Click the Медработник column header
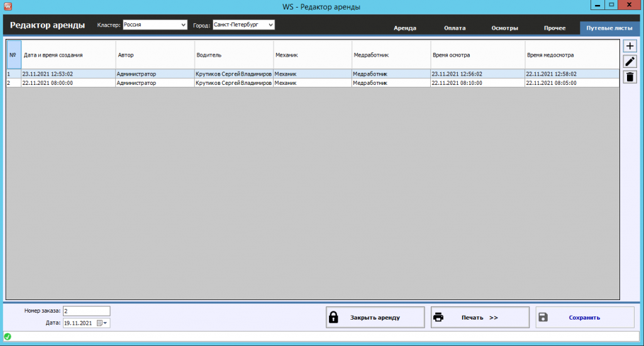The image size is (644, 346). pyautogui.click(x=391, y=55)
